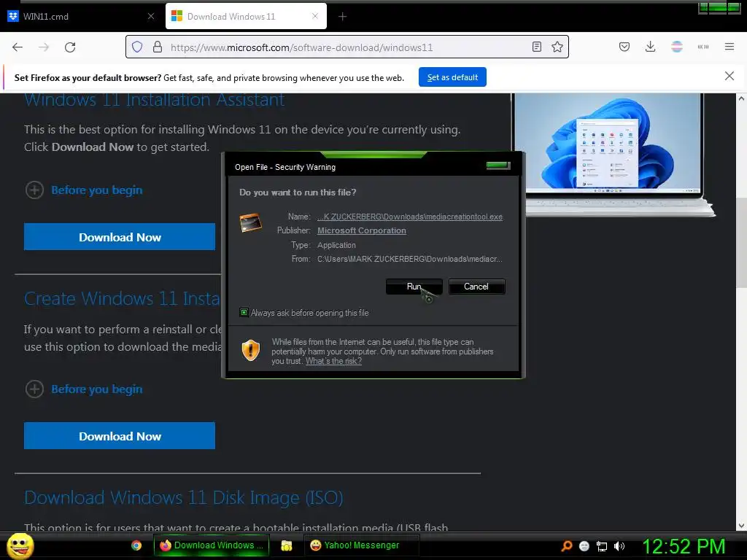Open the tracking protection shield icon
The height and width of the screenshot is (560, 747).
tap(137, 47)
